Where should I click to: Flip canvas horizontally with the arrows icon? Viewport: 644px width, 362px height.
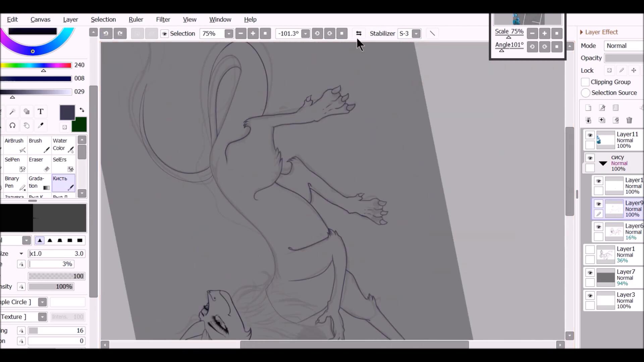(359, 34)
